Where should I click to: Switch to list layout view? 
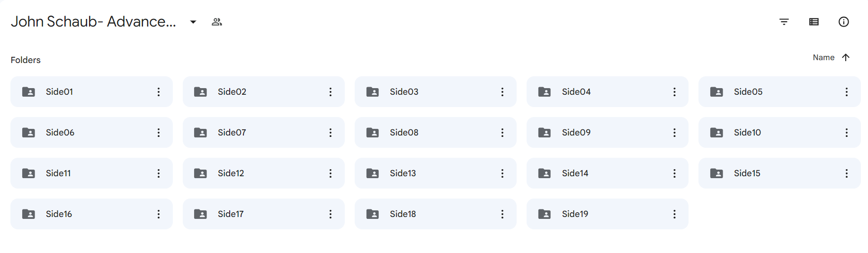click(x=814, y=22)
